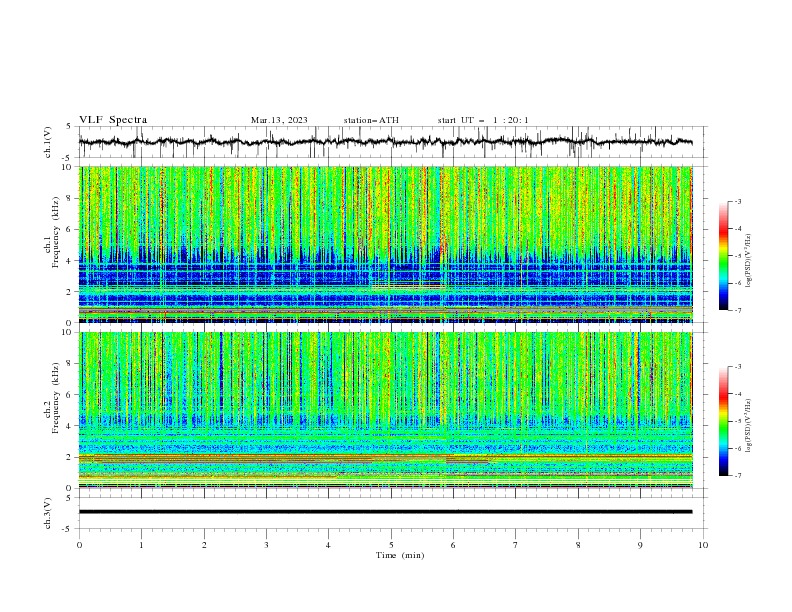Click the ch.2 spectrogram color scale bar

click(x=724, y=421)
